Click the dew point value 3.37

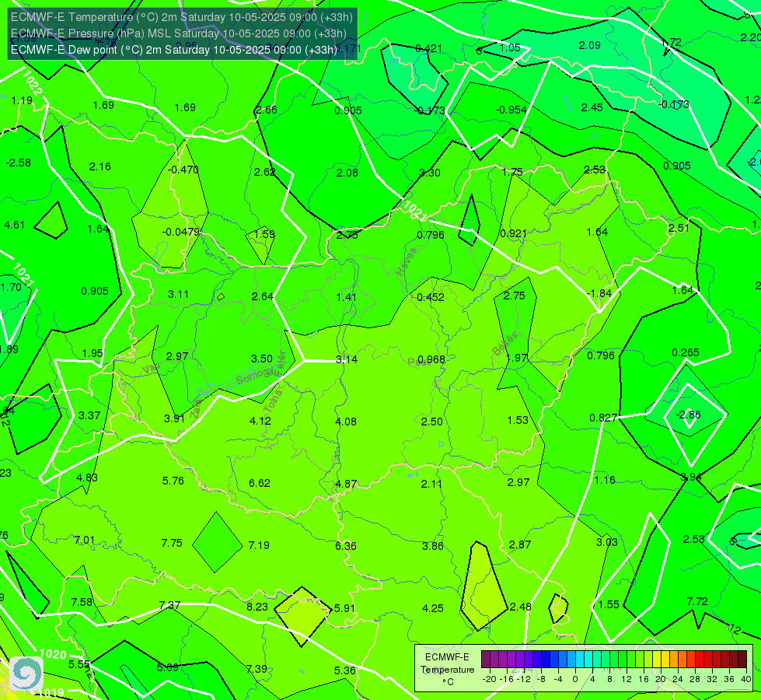click(x=89, y=415)
